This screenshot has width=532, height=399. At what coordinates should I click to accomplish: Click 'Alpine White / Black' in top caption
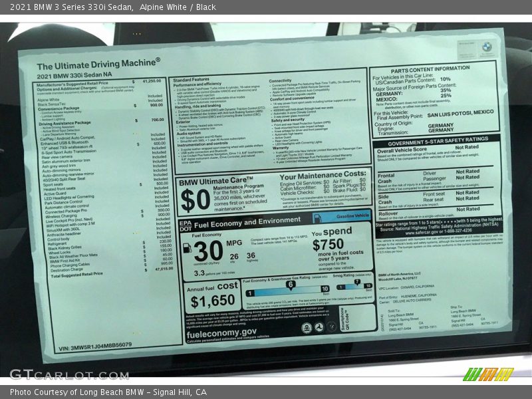point(178,7)
